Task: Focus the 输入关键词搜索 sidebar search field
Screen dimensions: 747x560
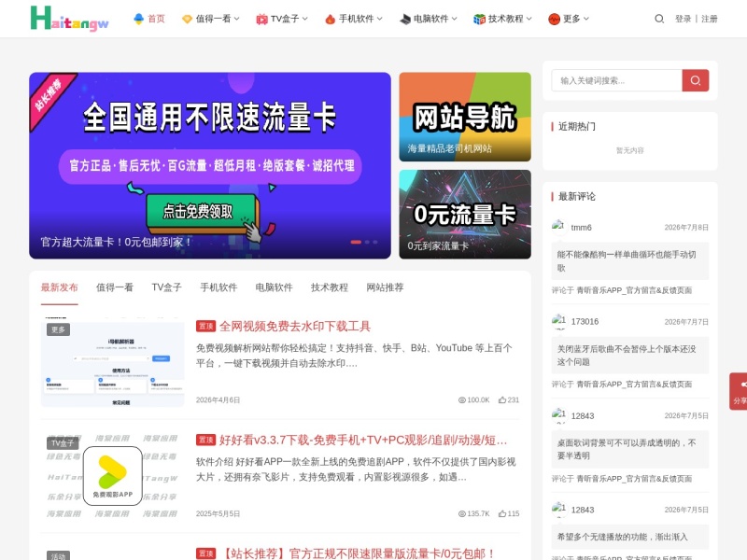Action: (x=617, y=80)
